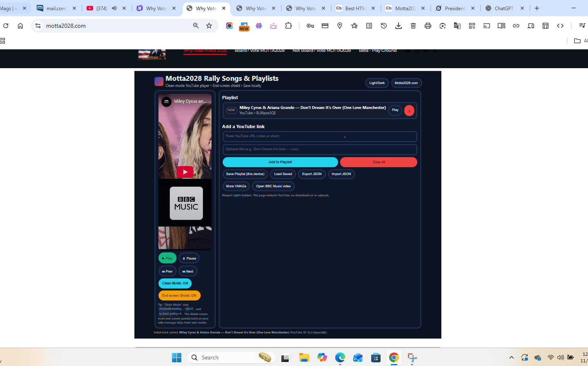Click the Load Saved button

coord(283,174)
